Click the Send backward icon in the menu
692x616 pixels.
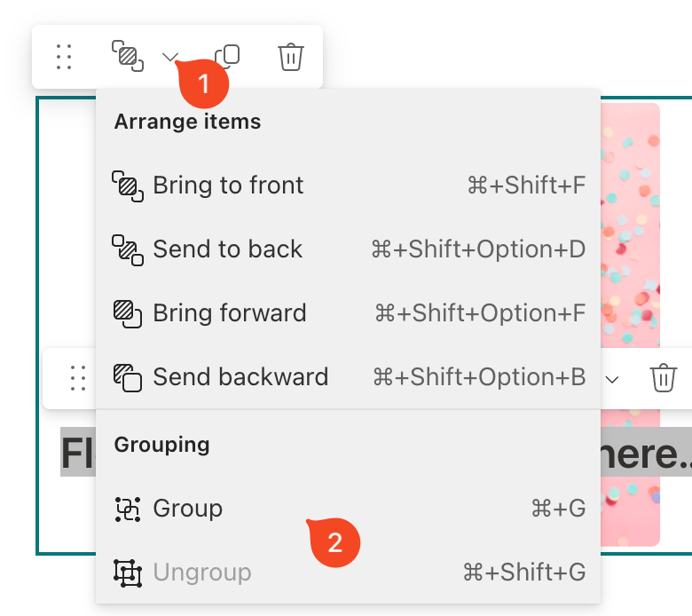point(128,377)
